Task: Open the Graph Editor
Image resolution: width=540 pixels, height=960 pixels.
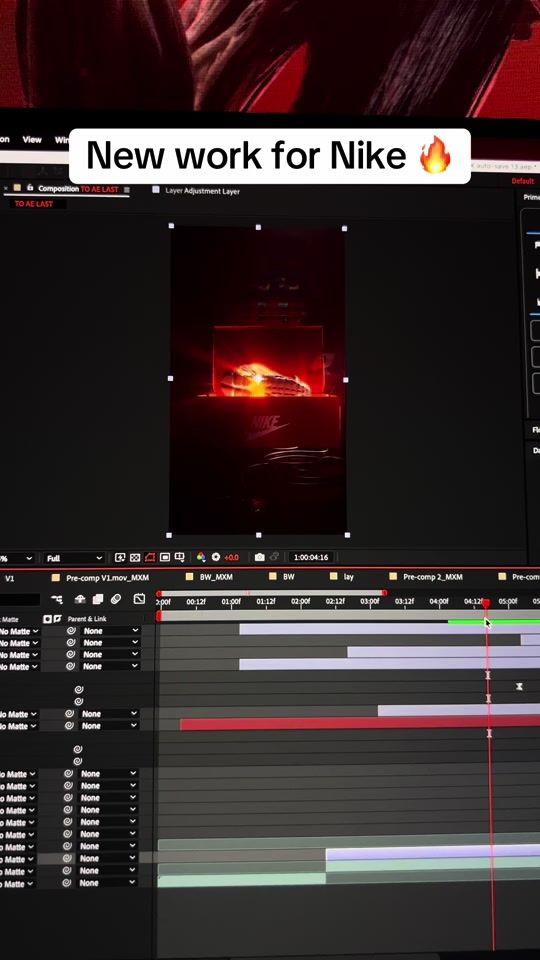Action: pos(139,599)
